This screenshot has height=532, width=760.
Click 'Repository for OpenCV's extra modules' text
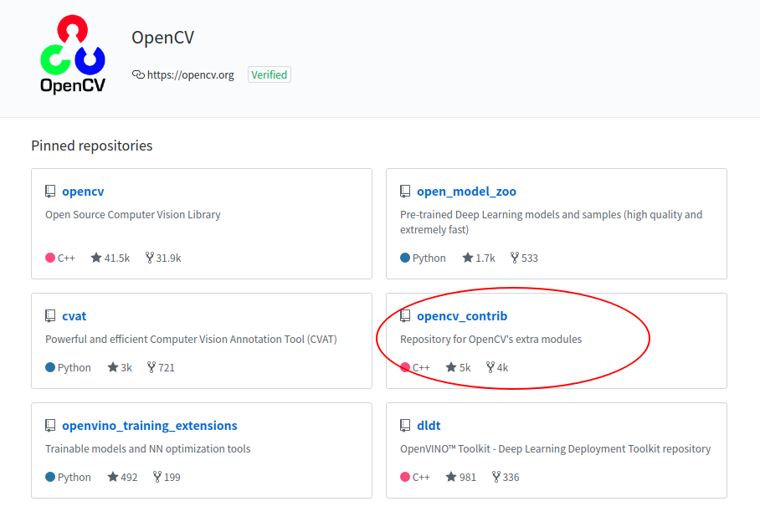(490, 339)
